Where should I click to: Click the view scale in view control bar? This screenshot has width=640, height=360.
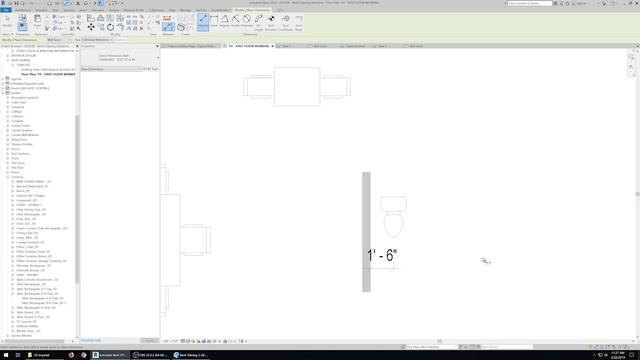click(171, 341)
